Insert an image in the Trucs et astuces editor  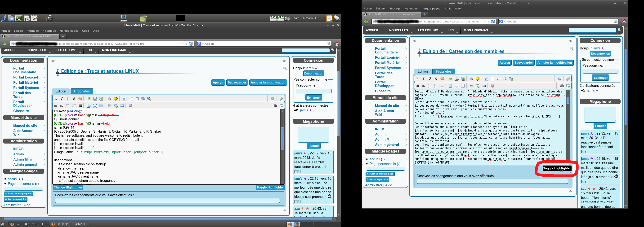pyautogui.click(x=89, y=99)
